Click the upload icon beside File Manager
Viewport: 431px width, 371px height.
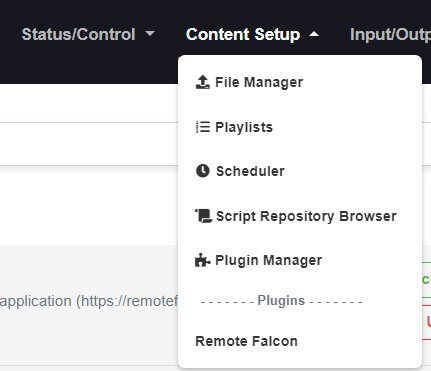tap(202, 82)
